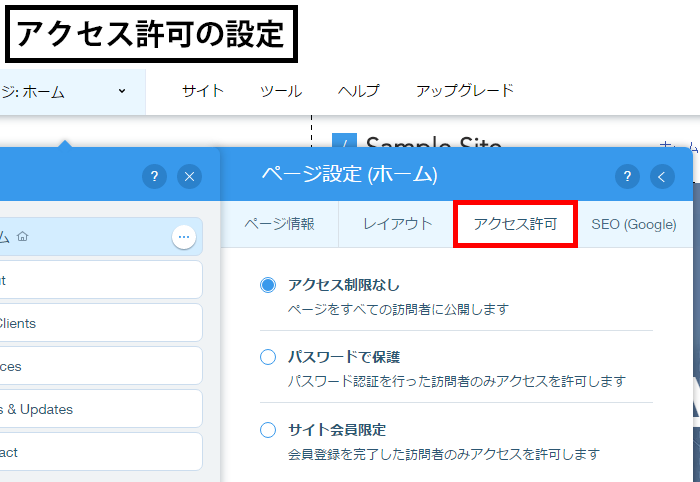Viewport: 700px width, 482px height.
Task: Open the サイト menu
Action: [x=203, y=91]
